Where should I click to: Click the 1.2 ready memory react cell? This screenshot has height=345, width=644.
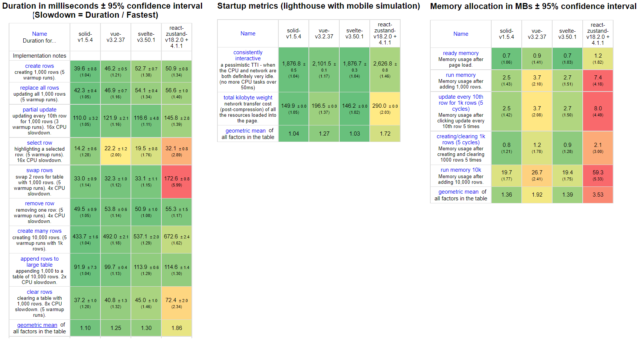[x=598, y=59]
